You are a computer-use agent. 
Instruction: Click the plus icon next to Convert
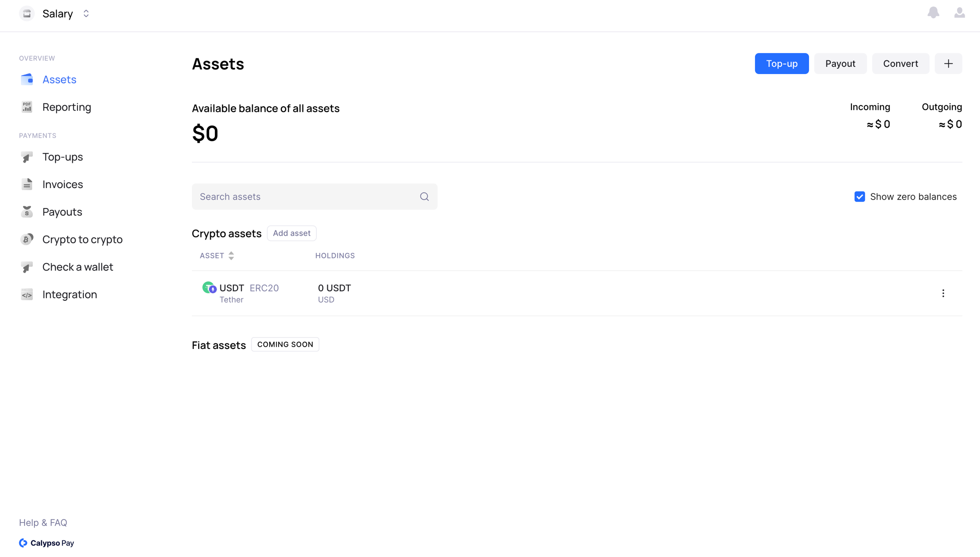coord(948,63)
